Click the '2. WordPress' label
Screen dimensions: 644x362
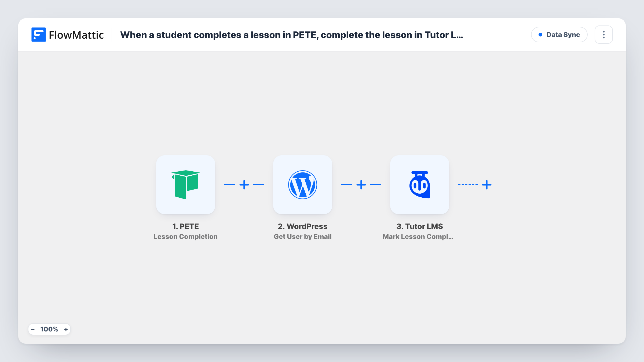[x=302, y=226]
